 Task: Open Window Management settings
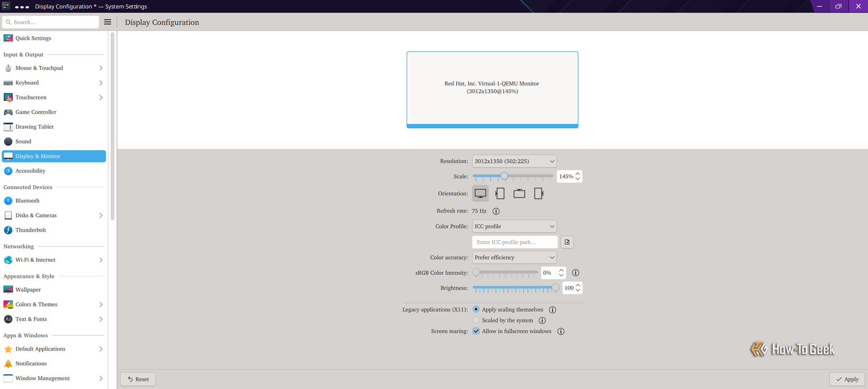coord(54,378)
